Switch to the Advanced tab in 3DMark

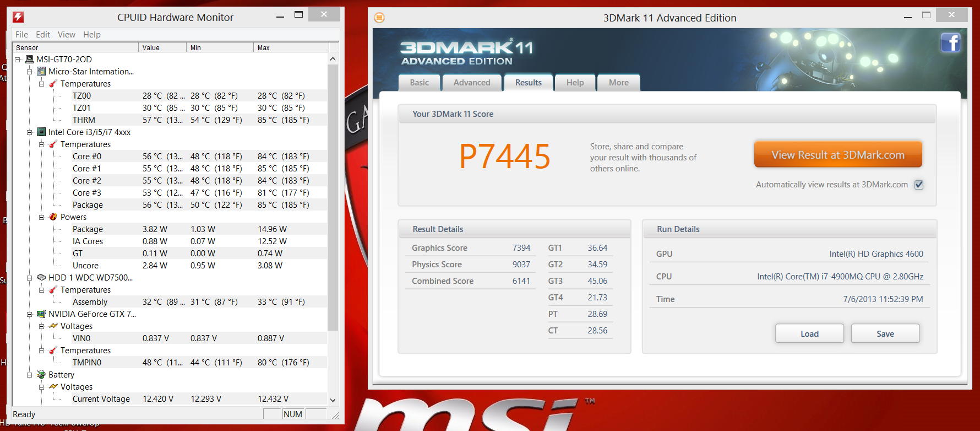pos(472,82)
